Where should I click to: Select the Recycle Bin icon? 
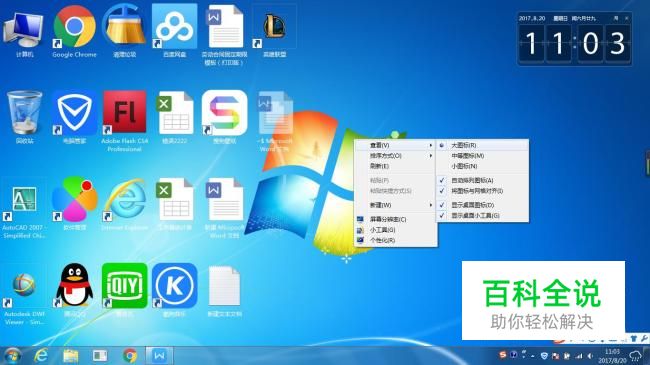click(24, 117)
